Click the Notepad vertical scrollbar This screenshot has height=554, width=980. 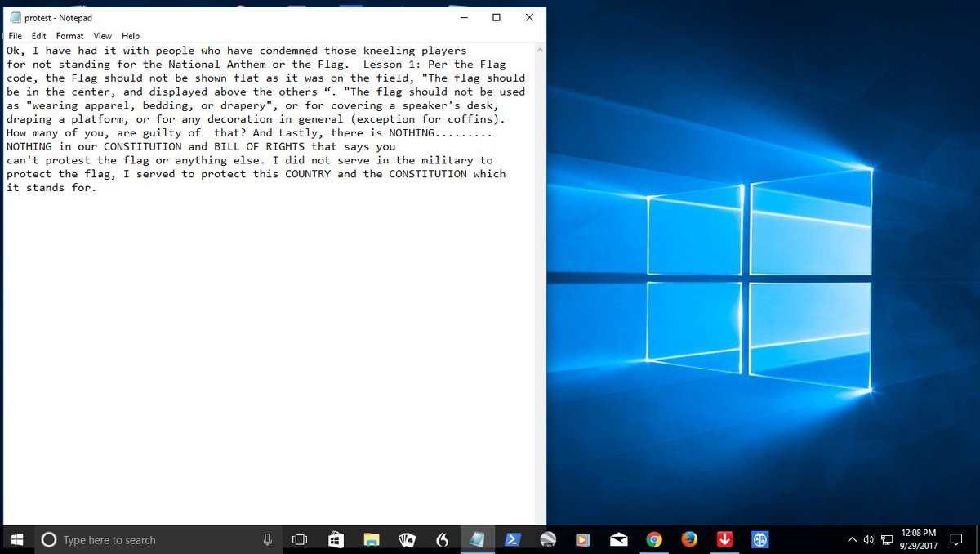540,284
